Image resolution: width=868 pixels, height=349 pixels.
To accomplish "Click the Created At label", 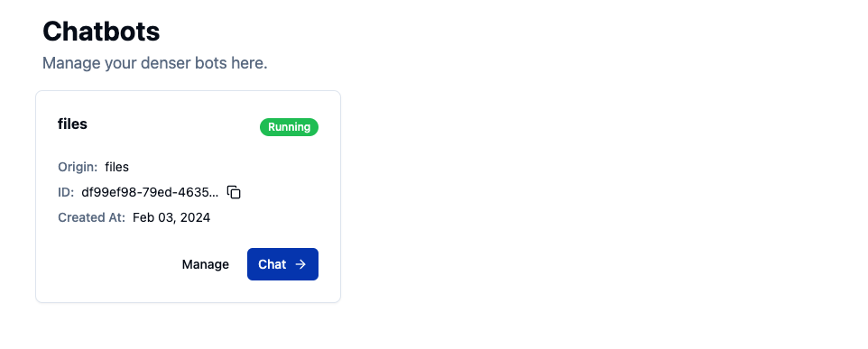I will pos(91,217).
